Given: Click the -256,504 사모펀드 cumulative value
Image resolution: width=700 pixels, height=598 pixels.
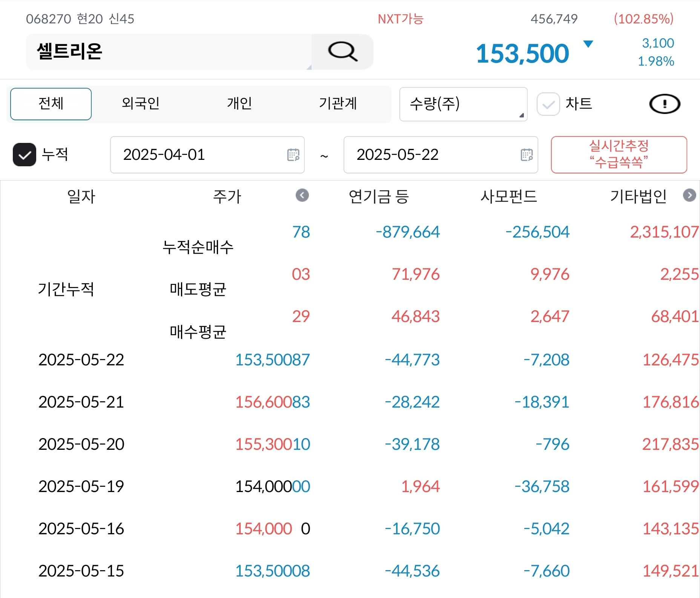Looking at the screenshot, I should (537, 232).
